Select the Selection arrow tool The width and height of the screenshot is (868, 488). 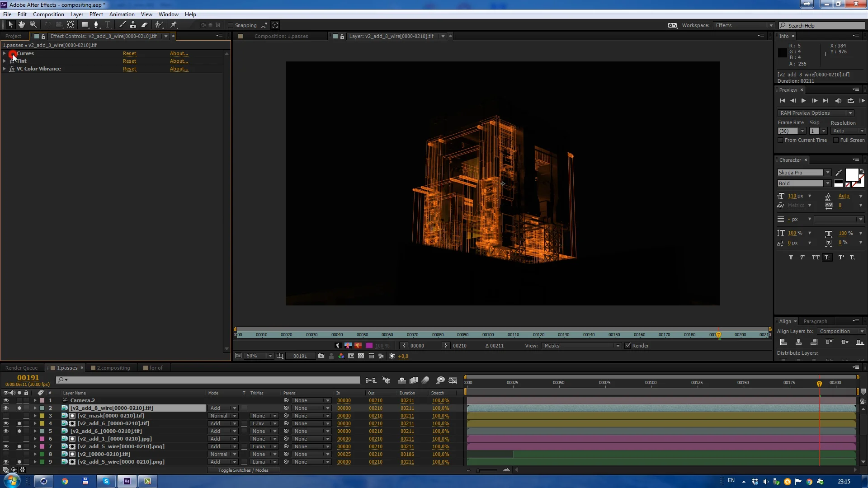pos(10,25)
